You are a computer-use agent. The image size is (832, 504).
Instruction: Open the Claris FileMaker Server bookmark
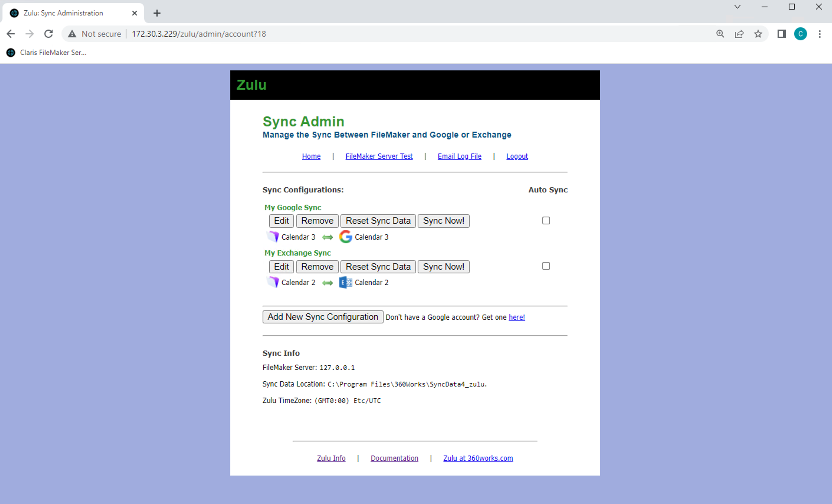[x=46, y=52]
